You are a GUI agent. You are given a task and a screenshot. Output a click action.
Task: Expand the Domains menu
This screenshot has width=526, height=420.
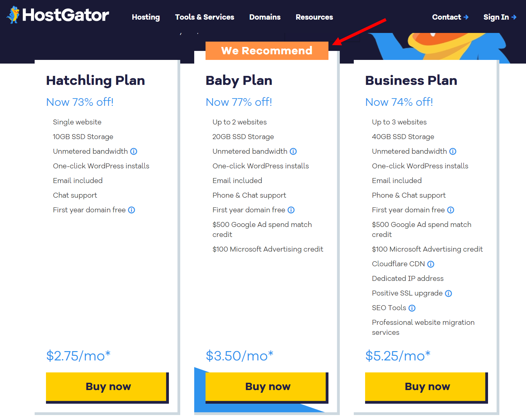(x=265, y=17)
